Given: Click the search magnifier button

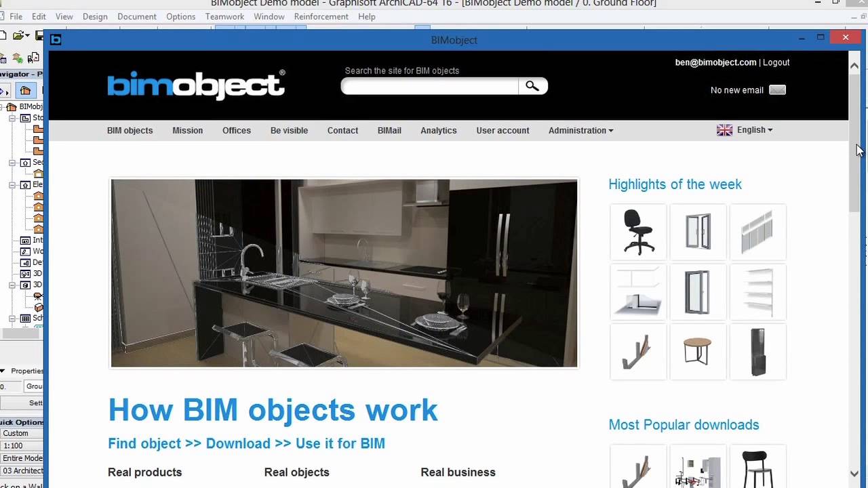Looking at the screenshot, I should click(532, 86).
